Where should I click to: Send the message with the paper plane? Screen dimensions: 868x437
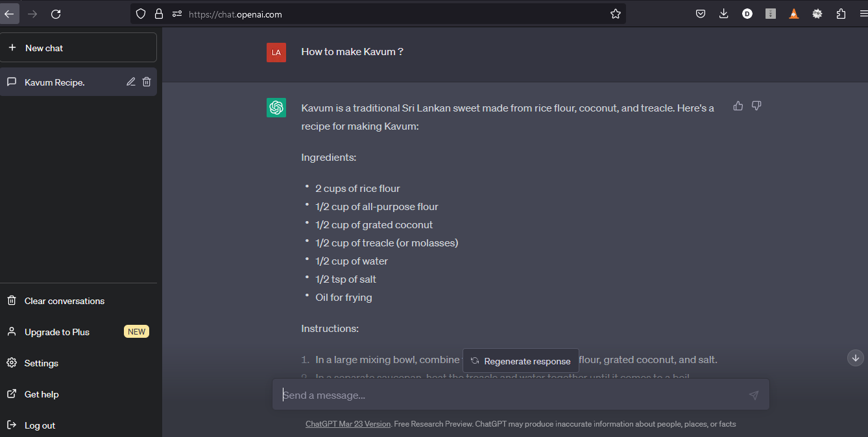point(753,395)
